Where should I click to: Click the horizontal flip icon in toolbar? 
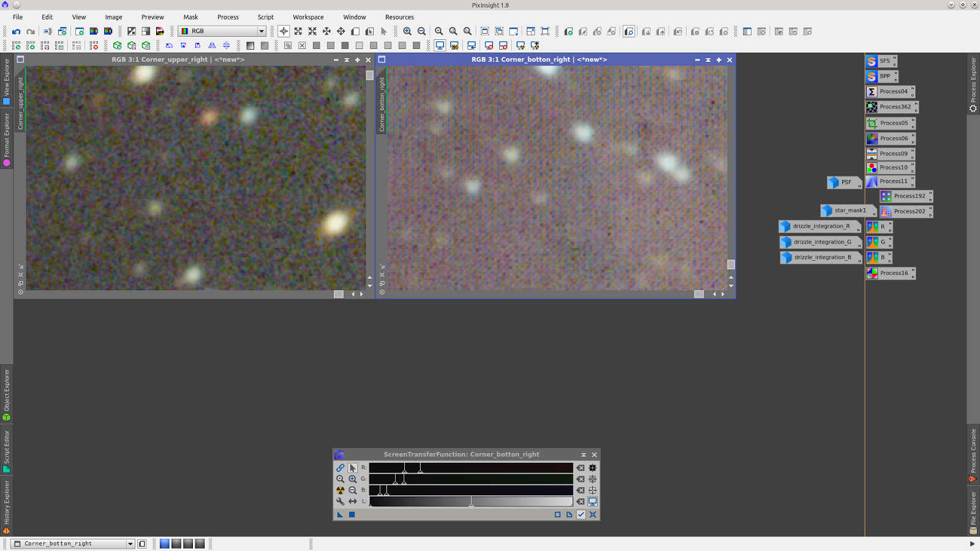212,45
